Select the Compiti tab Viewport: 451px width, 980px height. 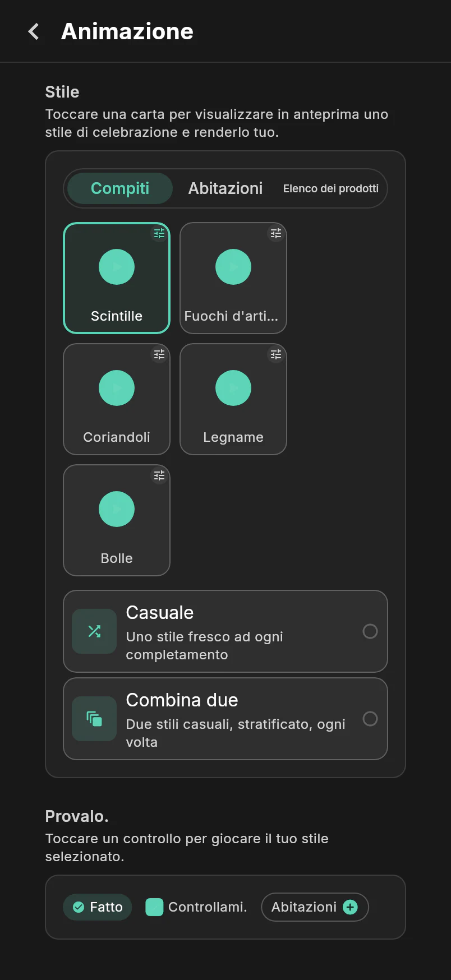120,188
